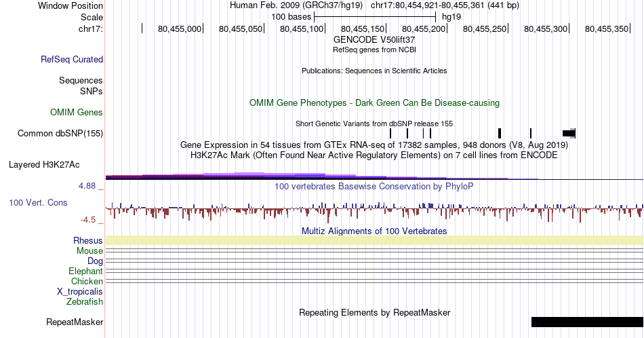Select the Window Position label
The image size is (644, 338).
pos(71,5)
